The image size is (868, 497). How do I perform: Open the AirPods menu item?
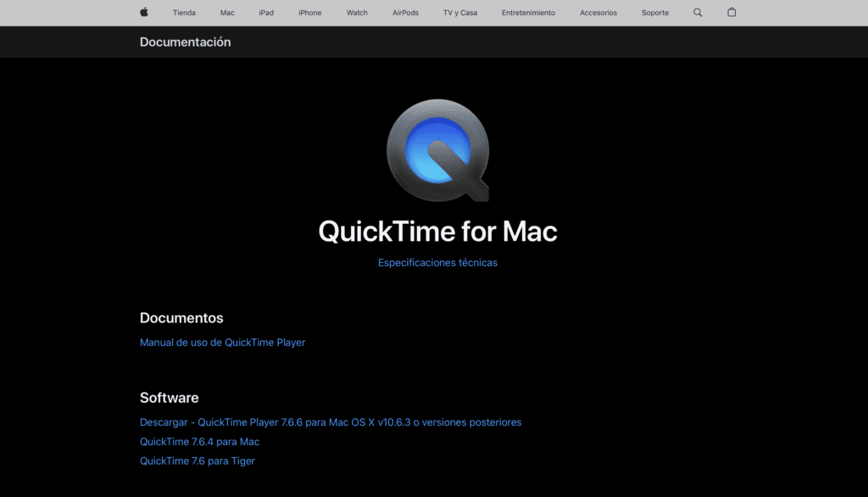tap(406, 13)
